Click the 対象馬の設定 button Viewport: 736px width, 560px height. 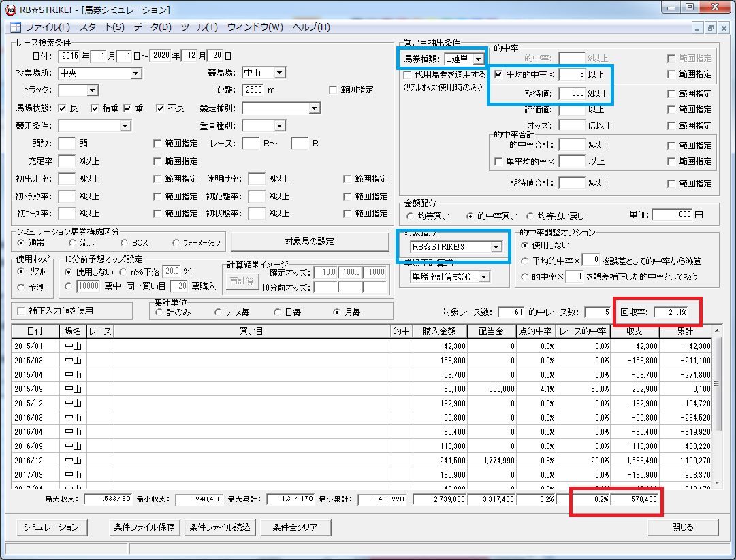310,242
